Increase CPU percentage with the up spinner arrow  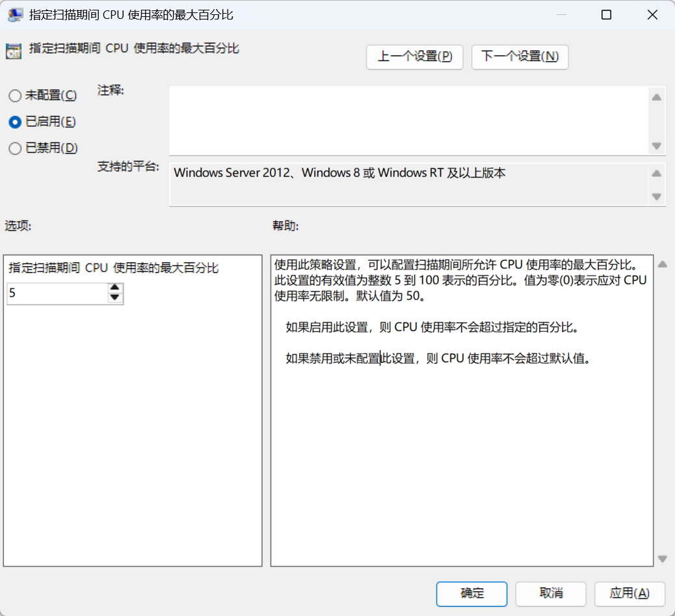tap(114, 288)
